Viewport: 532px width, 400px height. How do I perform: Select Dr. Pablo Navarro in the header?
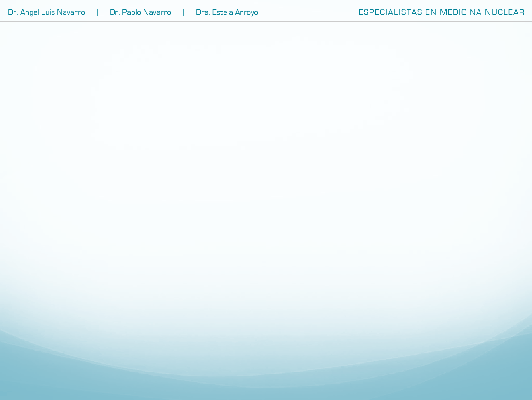(x=140, y=12)
